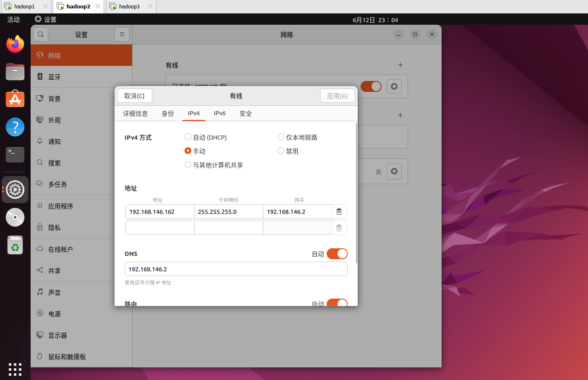The image size is (588, 380).
Task: Open the Help icon in dock
Action: point(15,127)
